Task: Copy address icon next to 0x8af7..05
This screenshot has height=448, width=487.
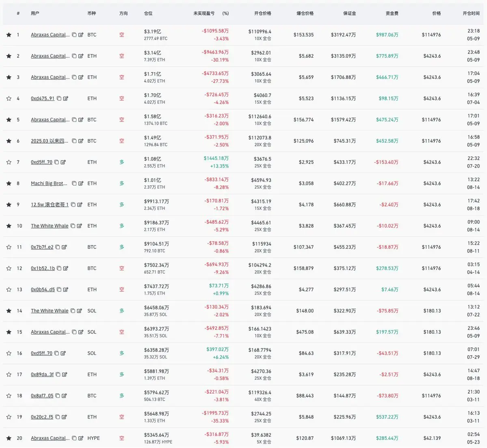Action: click(x=57, y=396)
